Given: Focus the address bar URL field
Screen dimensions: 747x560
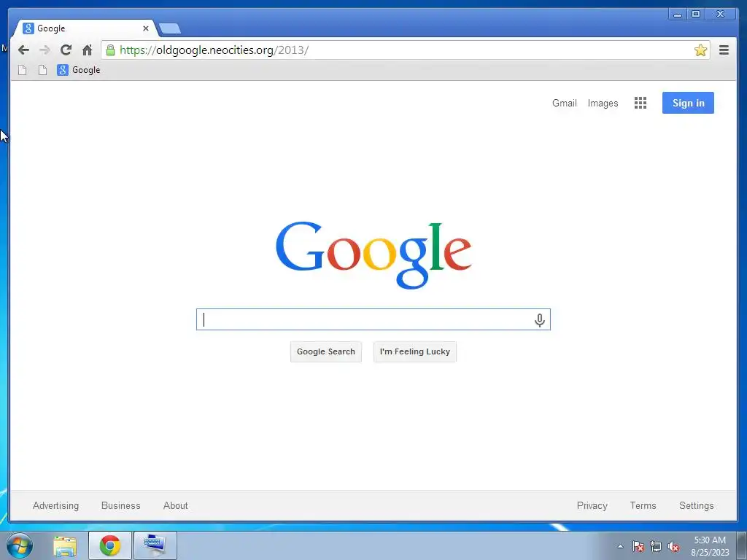Looking at the screenshot, I should pyautogui.click(x=405, y=50).
